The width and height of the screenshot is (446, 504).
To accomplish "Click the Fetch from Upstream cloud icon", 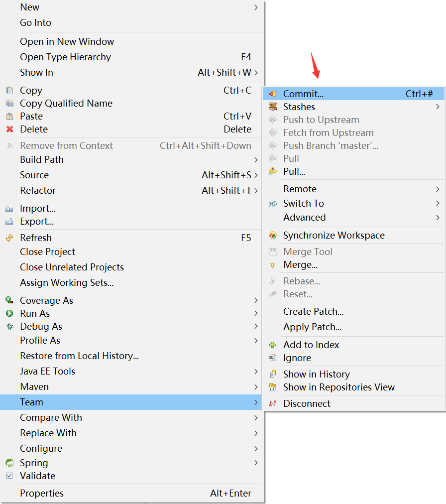I will tap(272, 133).
